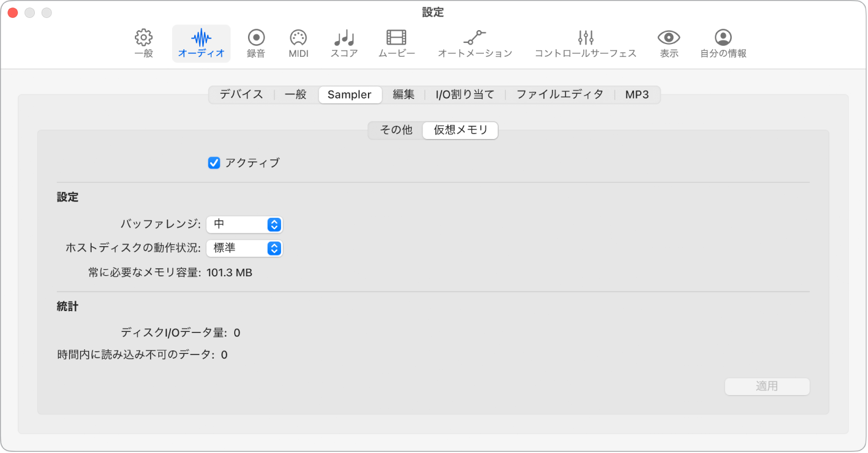
Task: Select the 仮想メモリ segment
Action: pos(460,130)
